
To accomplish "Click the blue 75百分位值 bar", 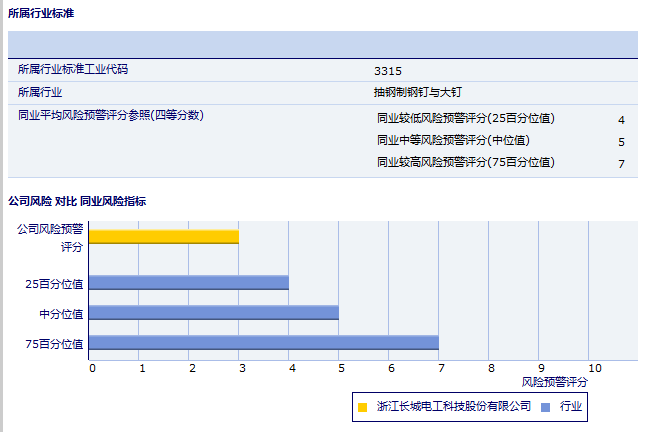I will tap(264, 343).
